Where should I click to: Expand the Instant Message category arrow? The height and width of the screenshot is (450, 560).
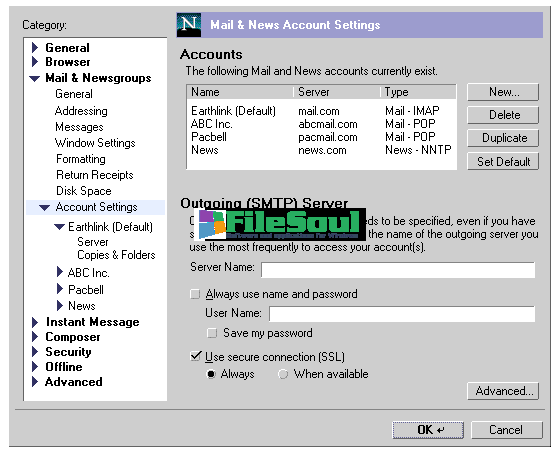pos(35,322)
